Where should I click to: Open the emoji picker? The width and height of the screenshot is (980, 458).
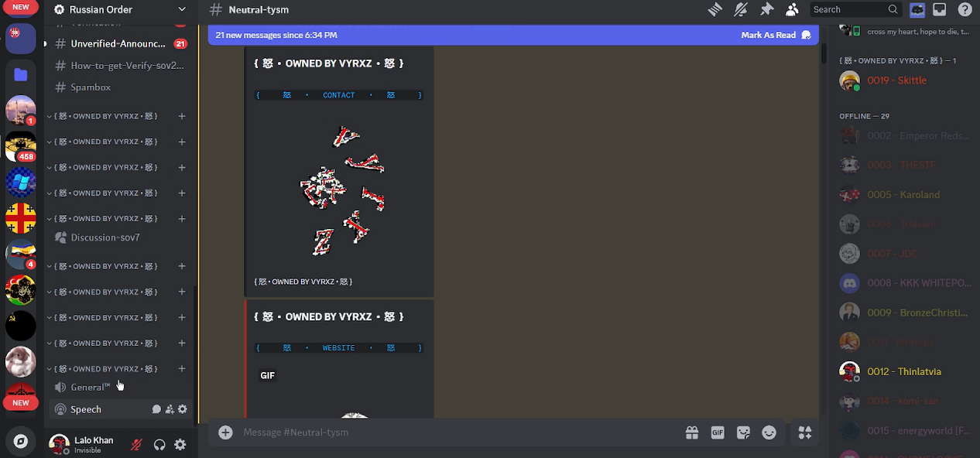point(769,432)
